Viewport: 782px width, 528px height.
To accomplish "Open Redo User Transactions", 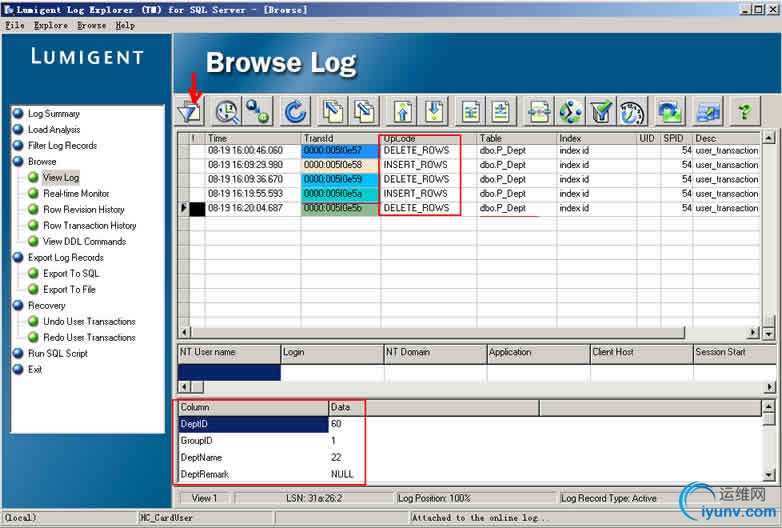I will tap(89, 337).
